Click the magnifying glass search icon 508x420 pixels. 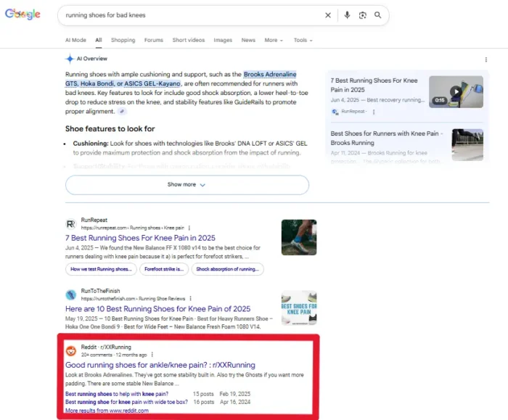[x=378, y=15]
